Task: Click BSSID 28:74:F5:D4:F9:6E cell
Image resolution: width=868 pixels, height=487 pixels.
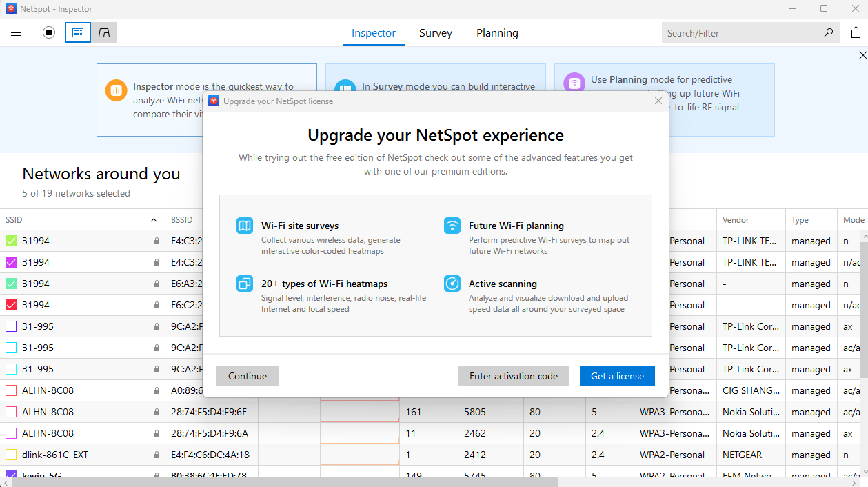Action: tap(212, 413)
